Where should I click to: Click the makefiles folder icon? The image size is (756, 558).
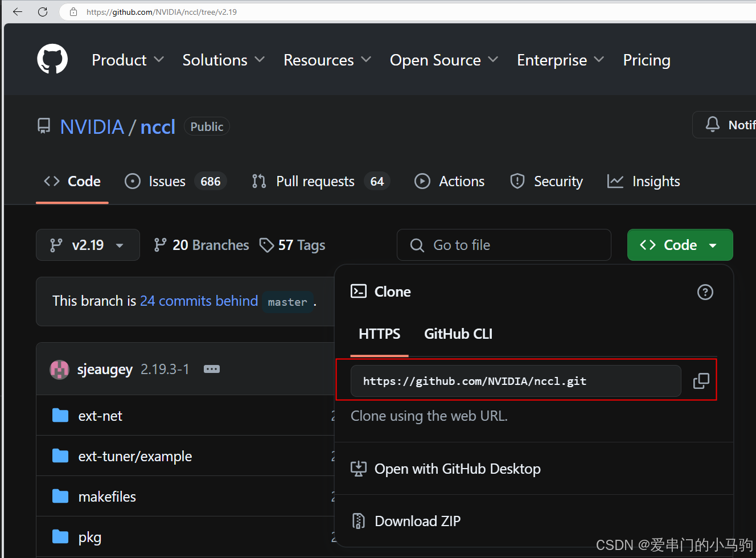(x=60, y=497)
